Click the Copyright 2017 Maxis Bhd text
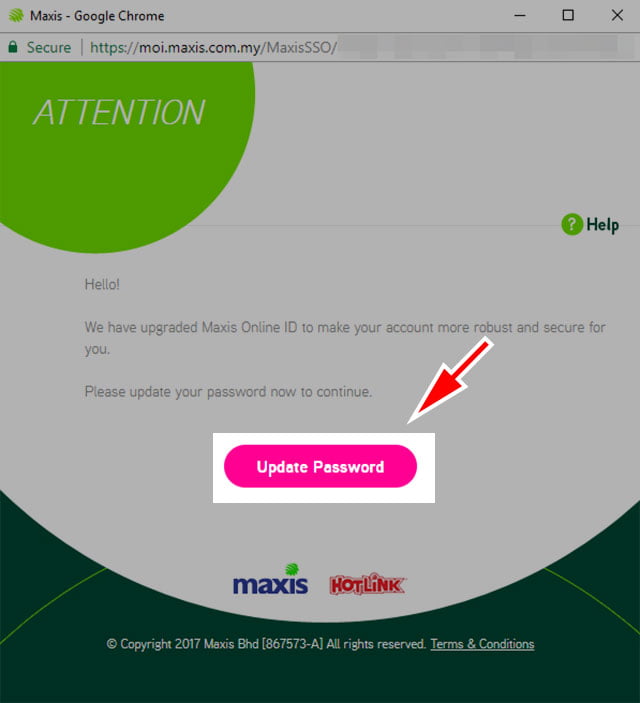This screenshot has height=703, width=640. point(266,644)
